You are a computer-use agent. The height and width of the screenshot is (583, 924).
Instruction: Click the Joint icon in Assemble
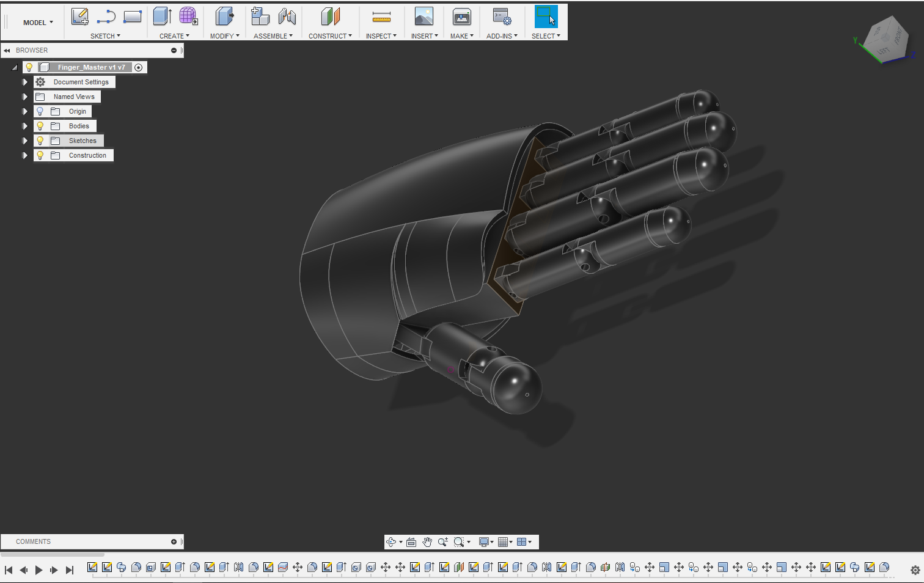pos(287,17)
